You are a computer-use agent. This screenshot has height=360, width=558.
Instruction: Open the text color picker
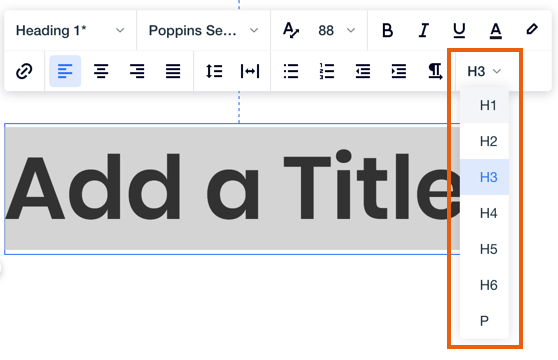tap(495, 30)
